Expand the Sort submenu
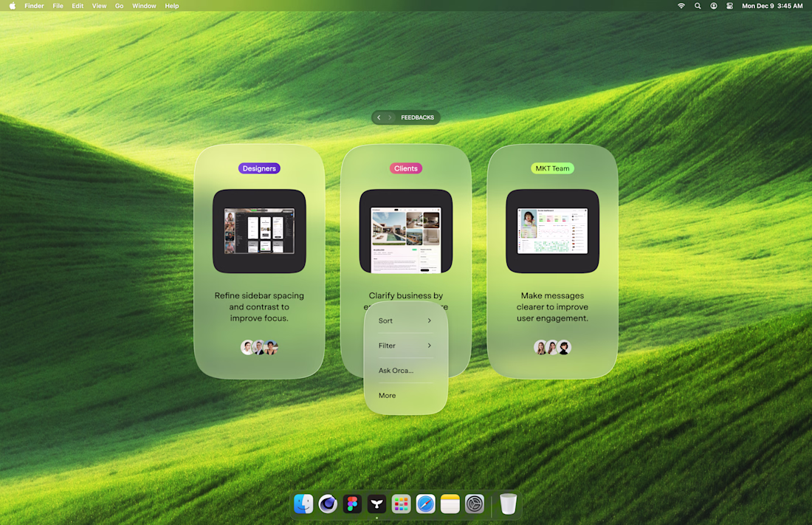 405,320
